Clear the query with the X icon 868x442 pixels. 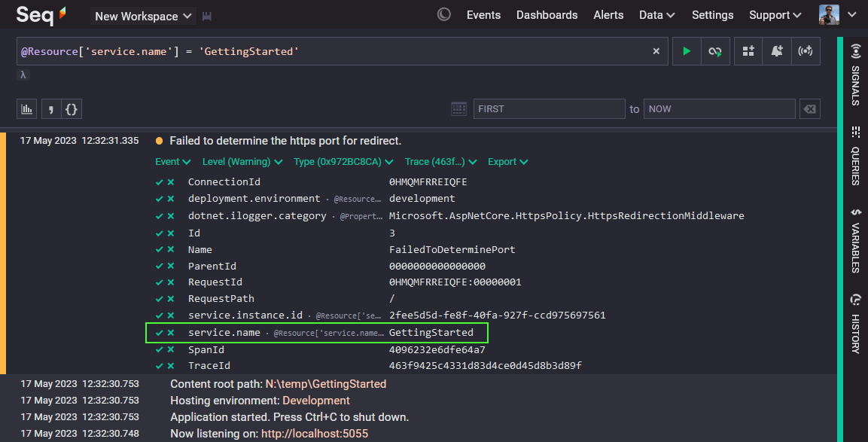pos(656,51)
